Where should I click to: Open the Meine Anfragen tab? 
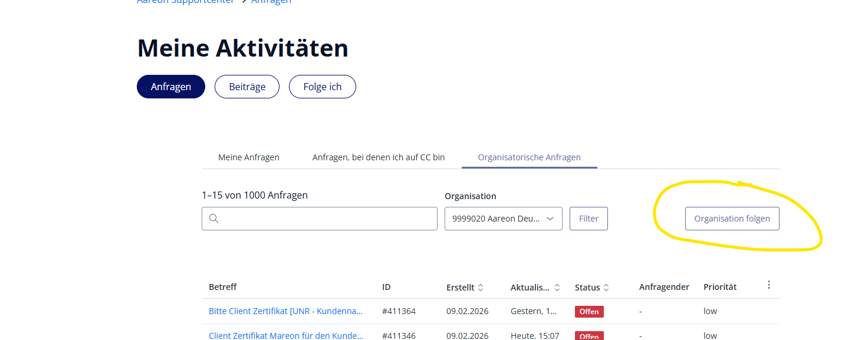pos(249,157)
